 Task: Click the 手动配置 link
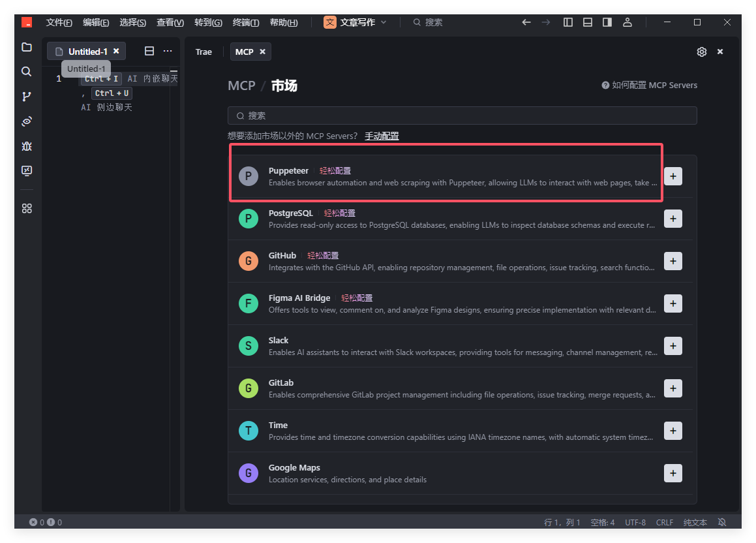pos(382,136)
